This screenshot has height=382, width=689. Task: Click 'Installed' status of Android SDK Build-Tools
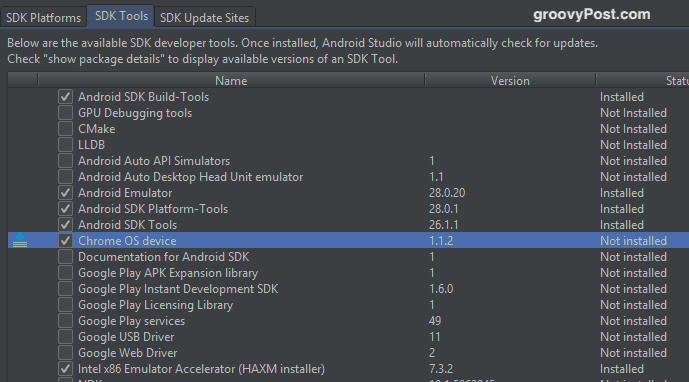pos(622,97)
